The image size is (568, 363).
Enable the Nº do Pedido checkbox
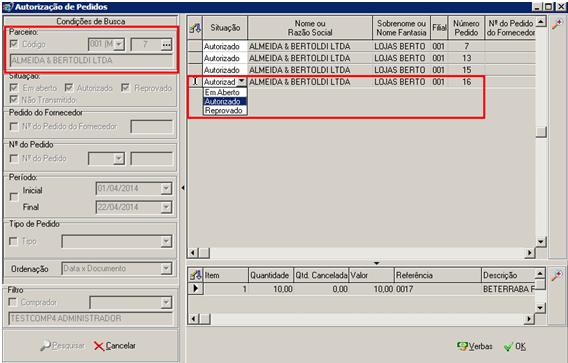[14, 158]
